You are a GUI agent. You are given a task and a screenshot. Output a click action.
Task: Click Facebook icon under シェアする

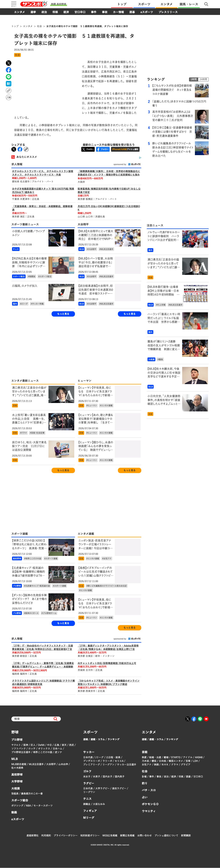[x=20, y=149]
